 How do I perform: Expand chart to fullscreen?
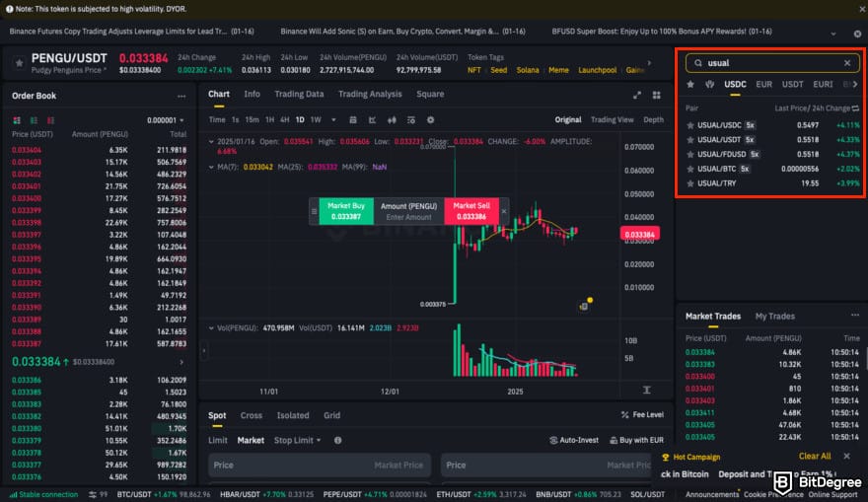tap(637, 96)
